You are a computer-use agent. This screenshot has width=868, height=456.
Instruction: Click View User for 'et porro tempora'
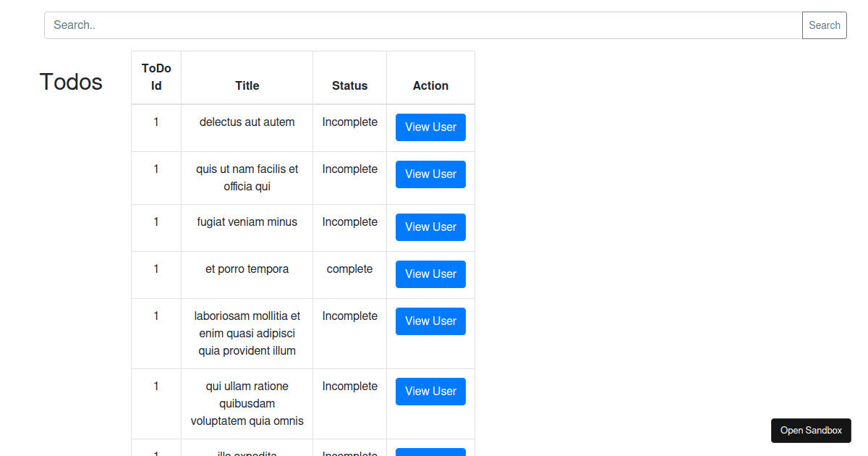click(x=430, y=274)
